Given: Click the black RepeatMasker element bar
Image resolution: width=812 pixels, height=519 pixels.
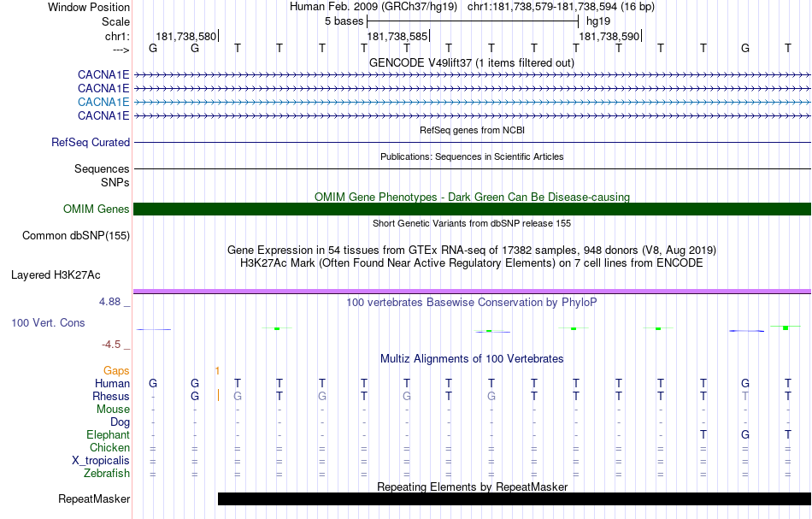Looking at the screenshot, I should [x=515, y=498].
